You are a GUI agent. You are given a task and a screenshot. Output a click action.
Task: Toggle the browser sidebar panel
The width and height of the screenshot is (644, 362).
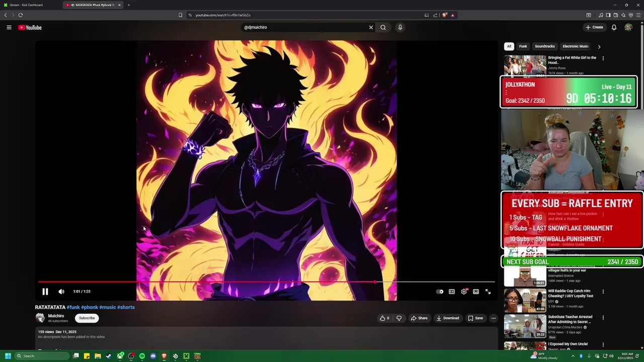[x=608, y=15]
